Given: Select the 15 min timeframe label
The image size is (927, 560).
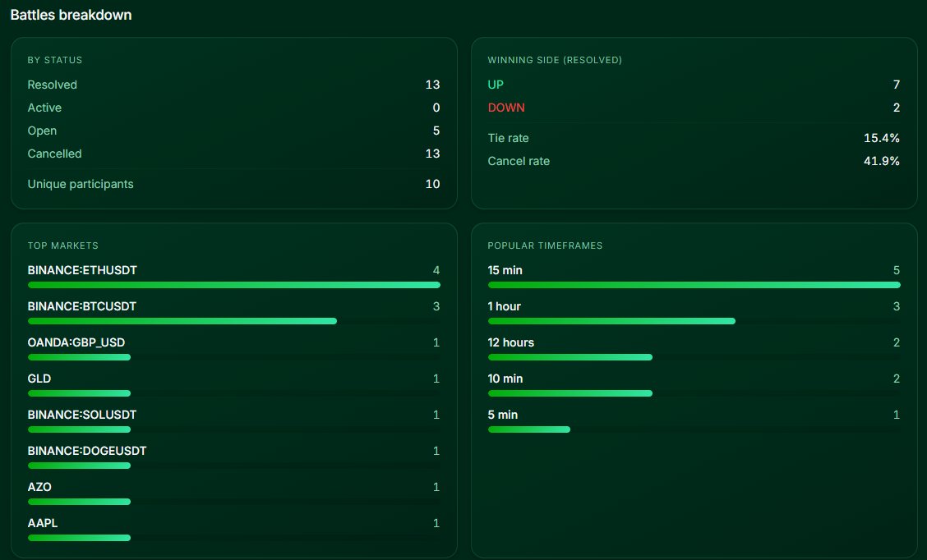Looking at the screenshot, I should pyautogui.click(x=505, y=270).
